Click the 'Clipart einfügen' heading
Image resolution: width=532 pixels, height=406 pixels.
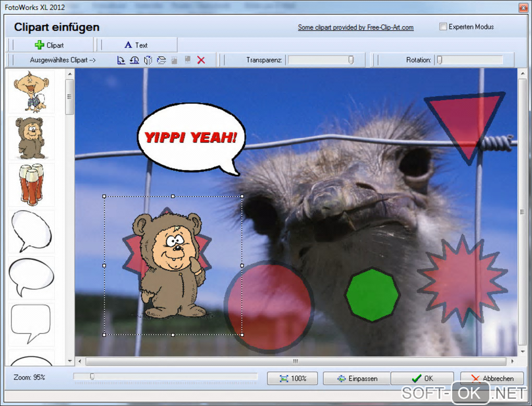pyautogui.click(x=57, y=27)
